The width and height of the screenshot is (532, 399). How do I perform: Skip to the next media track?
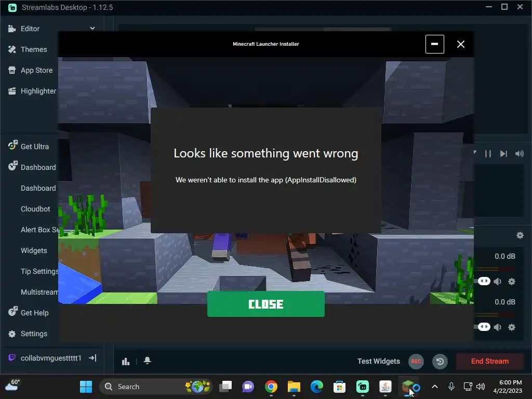503,154
